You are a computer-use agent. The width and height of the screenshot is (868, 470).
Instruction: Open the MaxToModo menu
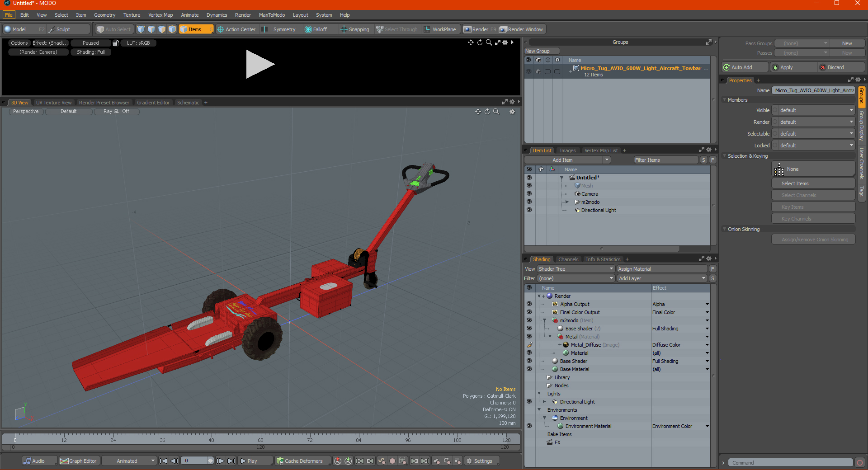point(272,15)
